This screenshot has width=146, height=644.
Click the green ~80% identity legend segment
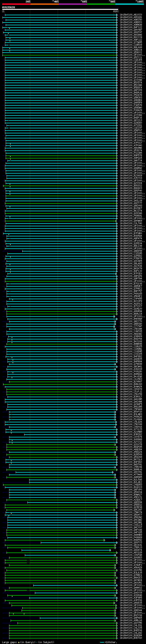101,4
